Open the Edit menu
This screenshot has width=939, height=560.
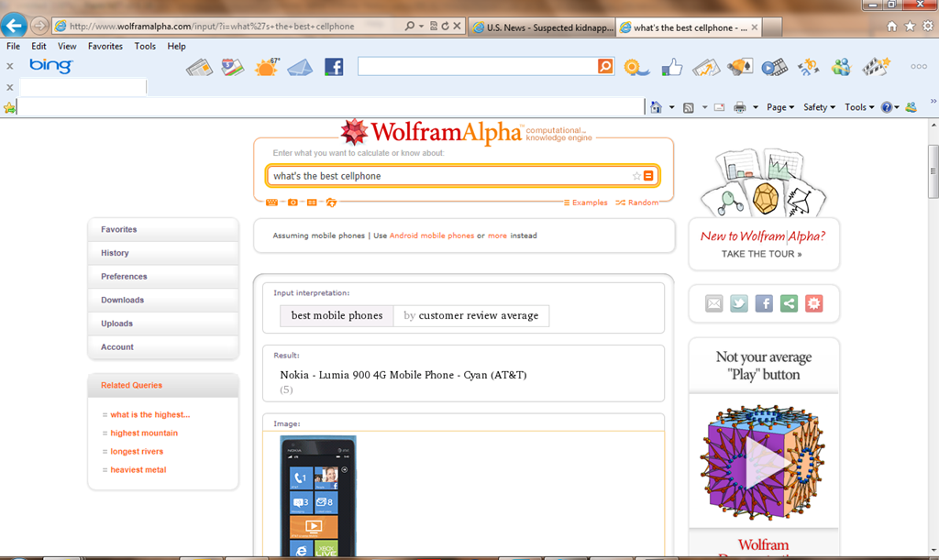39,46
